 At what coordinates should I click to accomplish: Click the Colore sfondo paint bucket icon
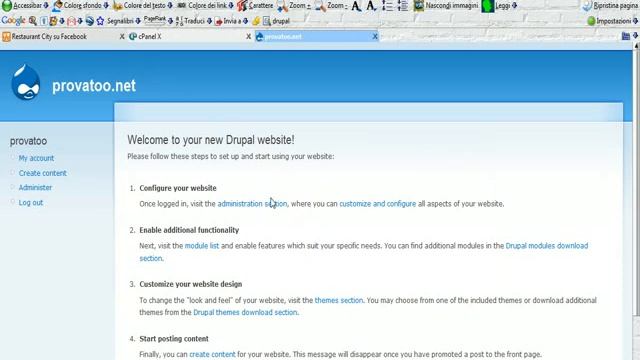click(x=58, y=6)
